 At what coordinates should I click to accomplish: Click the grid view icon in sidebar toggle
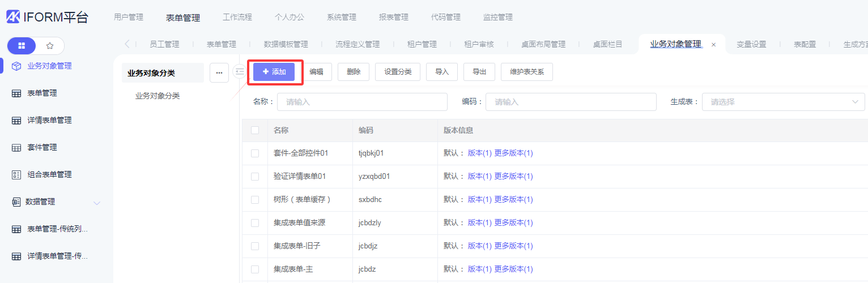[22, 46]
